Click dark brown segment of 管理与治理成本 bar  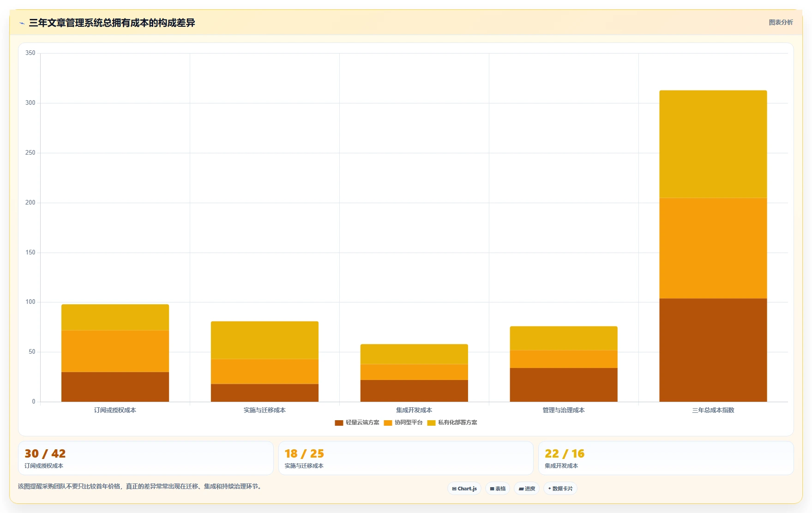pyautogui.click(x=564, y=385)
